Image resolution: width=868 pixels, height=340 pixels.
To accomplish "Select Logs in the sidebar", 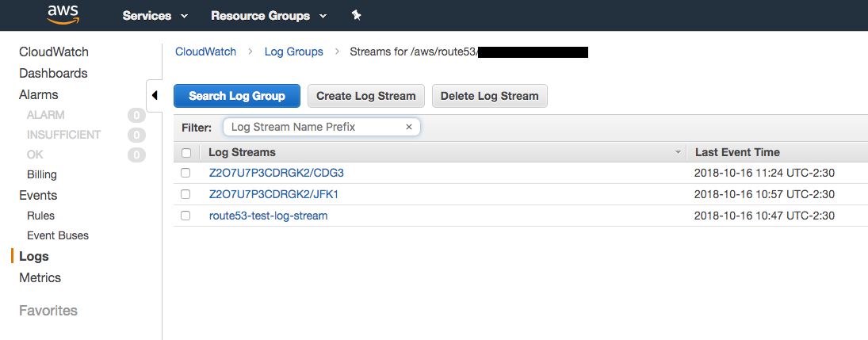I will click(x=34, y=256).
